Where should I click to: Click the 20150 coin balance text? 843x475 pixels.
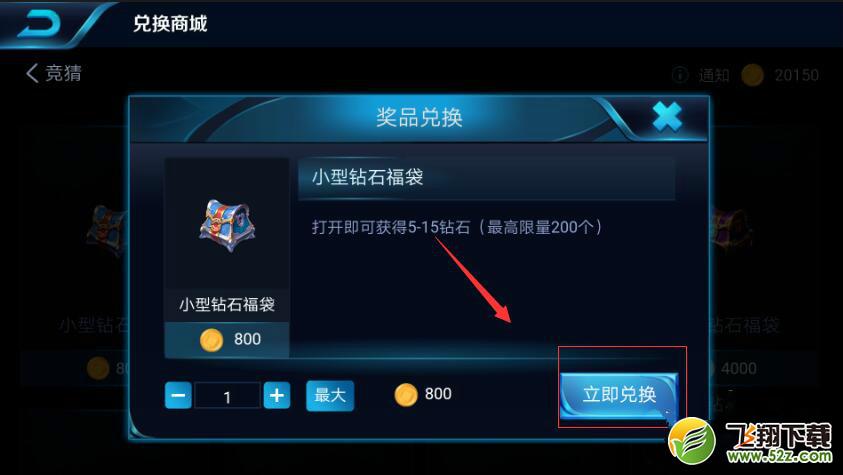(x=796, y=75)
